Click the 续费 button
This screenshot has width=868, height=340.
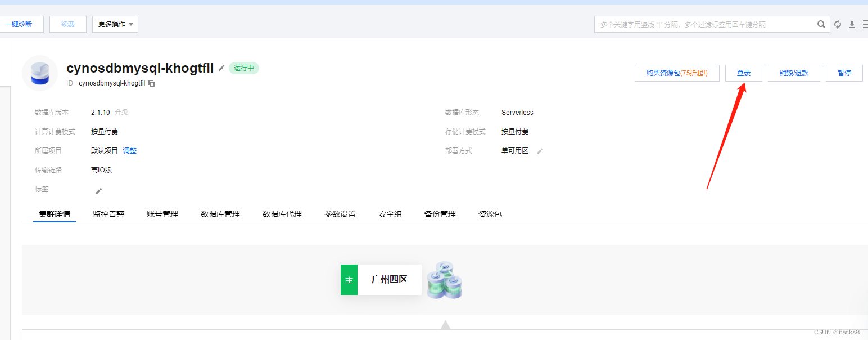click(68, 24)
